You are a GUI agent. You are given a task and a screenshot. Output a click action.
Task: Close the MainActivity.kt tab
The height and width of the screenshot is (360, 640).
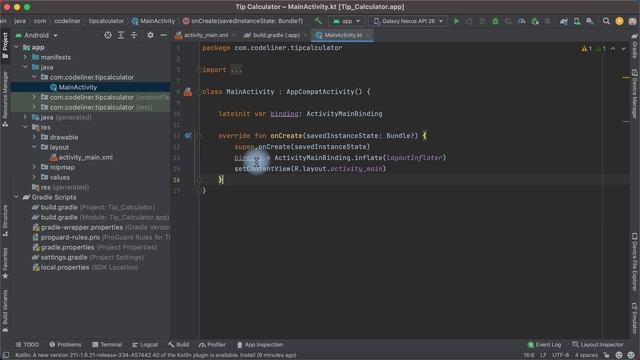click(x=368, y=36)
